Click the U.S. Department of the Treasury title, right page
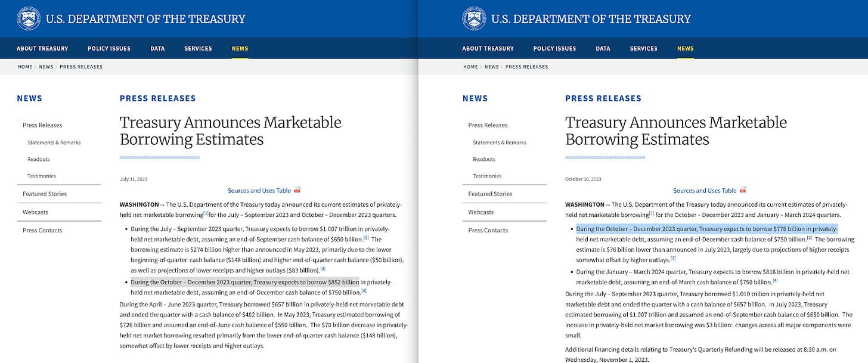 tap(591, 18)
